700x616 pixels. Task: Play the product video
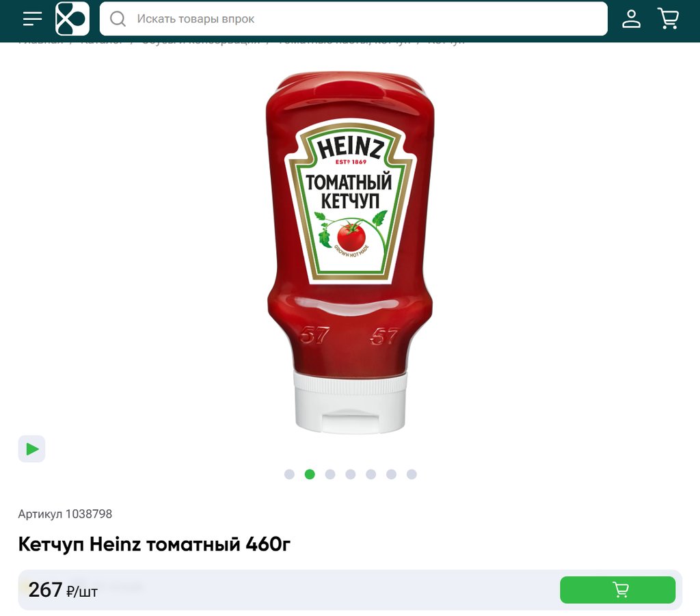(31, 448)
